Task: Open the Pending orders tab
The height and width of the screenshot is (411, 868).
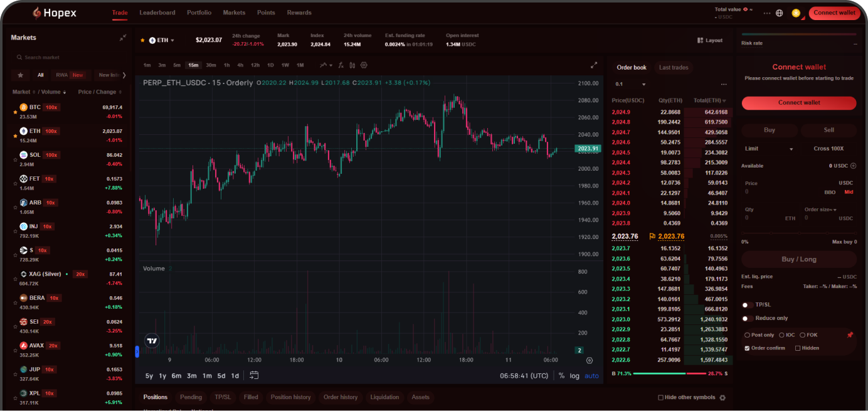Action: [x=191, y=397]
